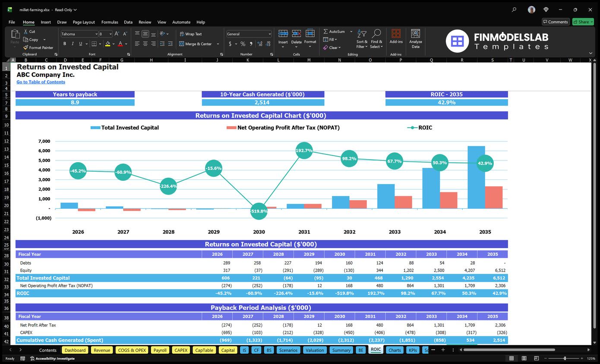Click the Share button
Viewport: 600px width, 364px height.
click(583, 22)
